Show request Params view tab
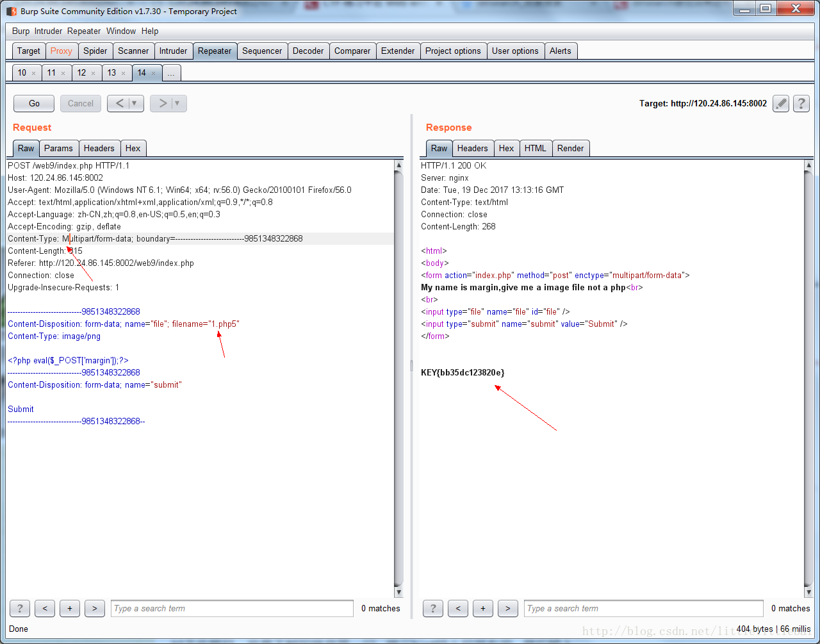The height and width of the screenshot is (644, 820). [x=58, y=148]
